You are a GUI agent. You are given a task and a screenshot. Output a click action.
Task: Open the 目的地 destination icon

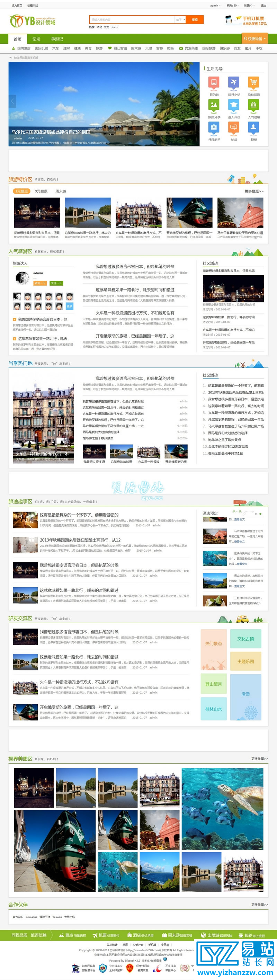(x=214, y=83)
